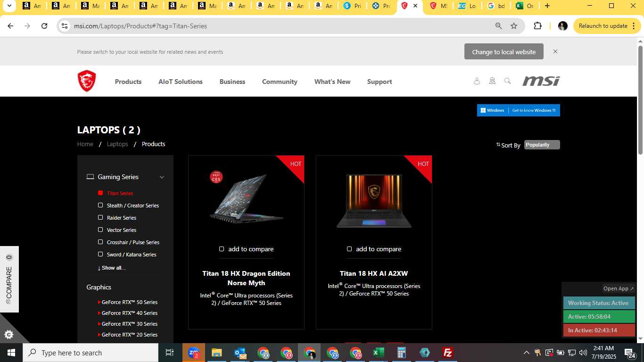Open FileZilla from the taskbar
644x362 pixels.
point(448,353)
